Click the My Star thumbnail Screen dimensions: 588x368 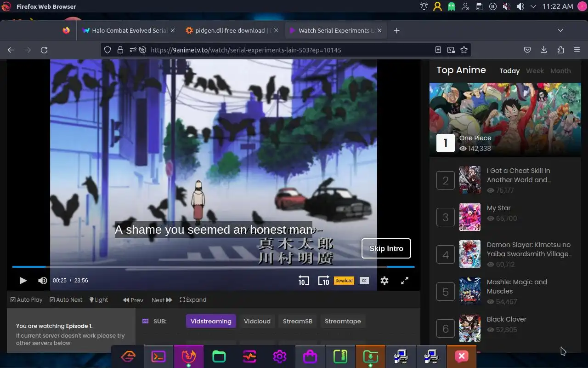[x=470, y=217]
